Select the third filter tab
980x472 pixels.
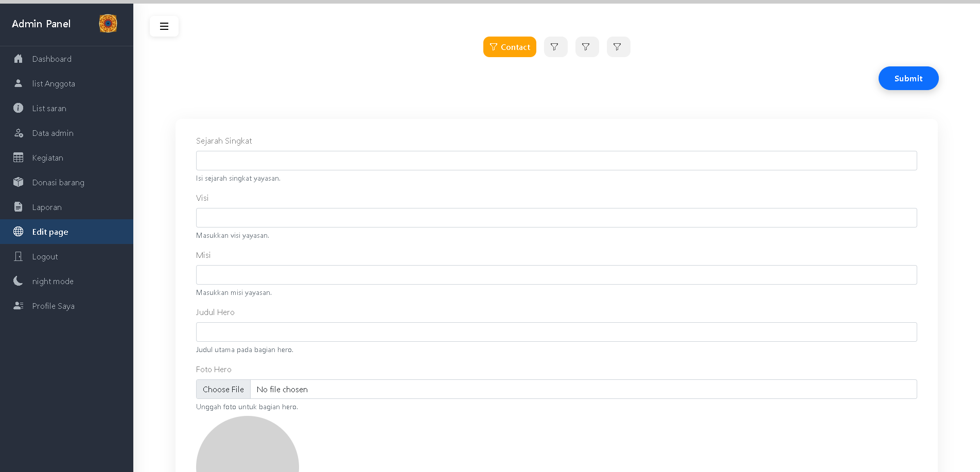pyautogui.click(x=587, y=47)
